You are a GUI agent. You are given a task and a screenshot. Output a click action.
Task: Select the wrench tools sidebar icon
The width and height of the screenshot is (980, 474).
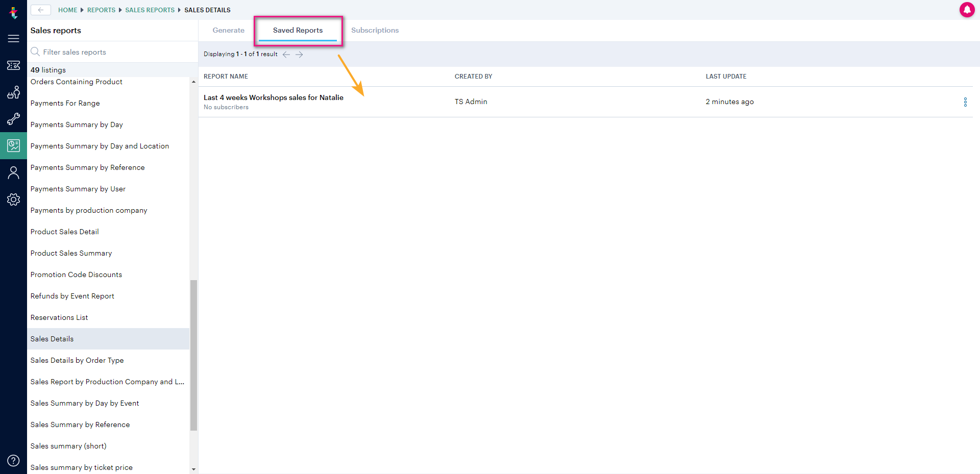[x=13, y=119]
